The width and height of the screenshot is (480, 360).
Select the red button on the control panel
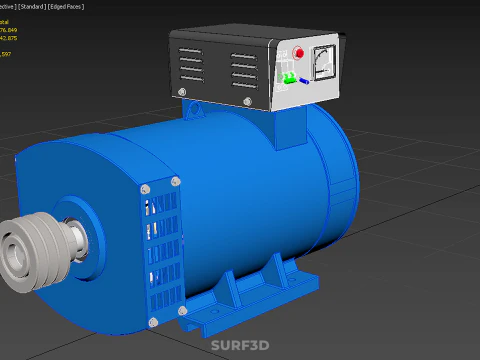tap(298, 53)
